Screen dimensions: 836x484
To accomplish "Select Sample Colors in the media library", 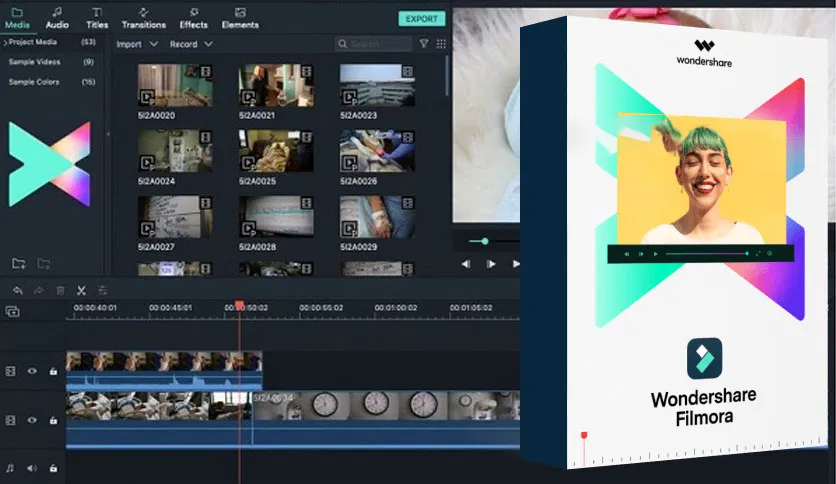I will coord(34,82).
